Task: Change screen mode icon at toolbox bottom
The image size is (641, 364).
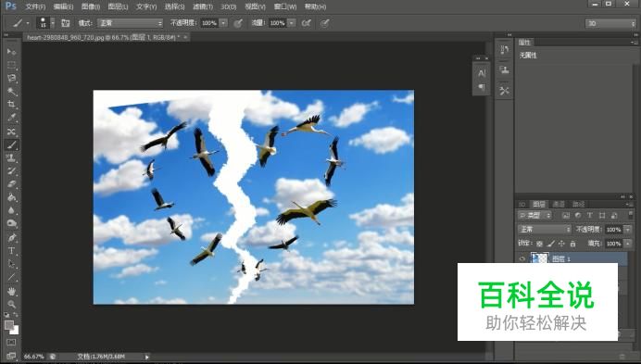Action: tap(11, 356)
